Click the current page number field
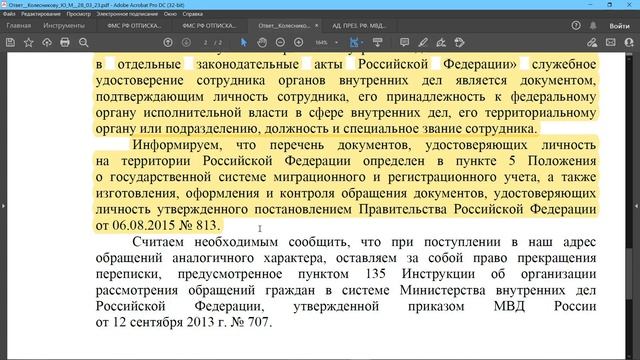 pos(206,42)
